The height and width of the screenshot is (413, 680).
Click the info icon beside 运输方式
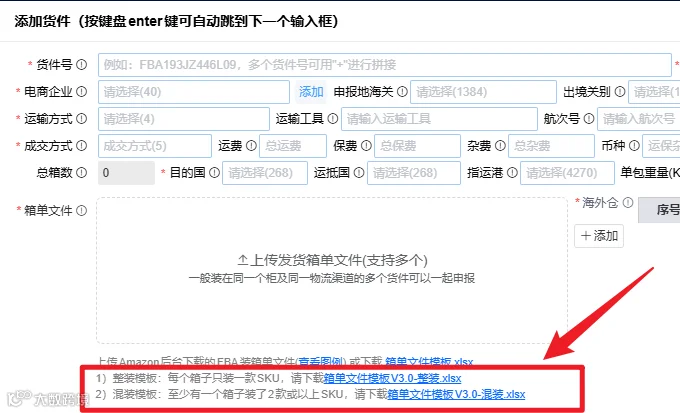coord(82,118)
